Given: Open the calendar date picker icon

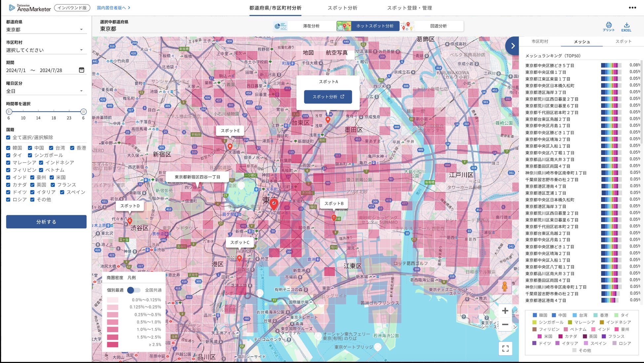Looking at the screenshot, I should coord(82,70).
